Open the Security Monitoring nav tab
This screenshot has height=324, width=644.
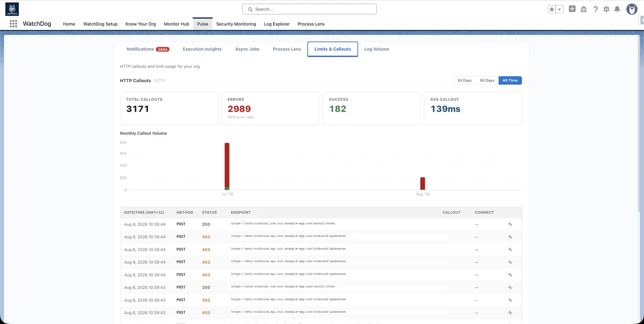click(x=236, y=24)
